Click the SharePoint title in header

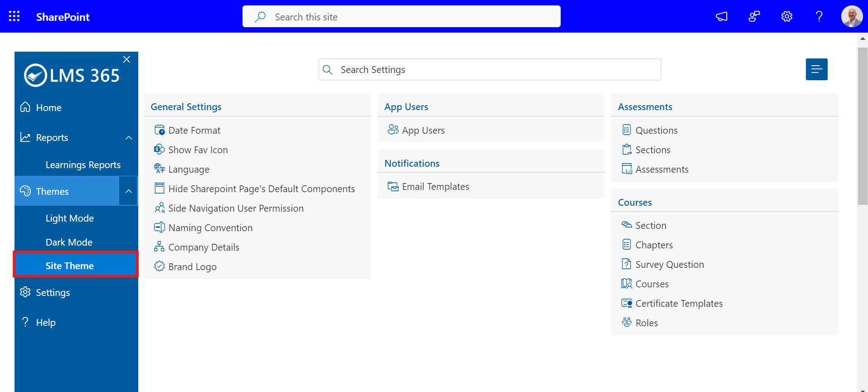(x=63, y=17)
